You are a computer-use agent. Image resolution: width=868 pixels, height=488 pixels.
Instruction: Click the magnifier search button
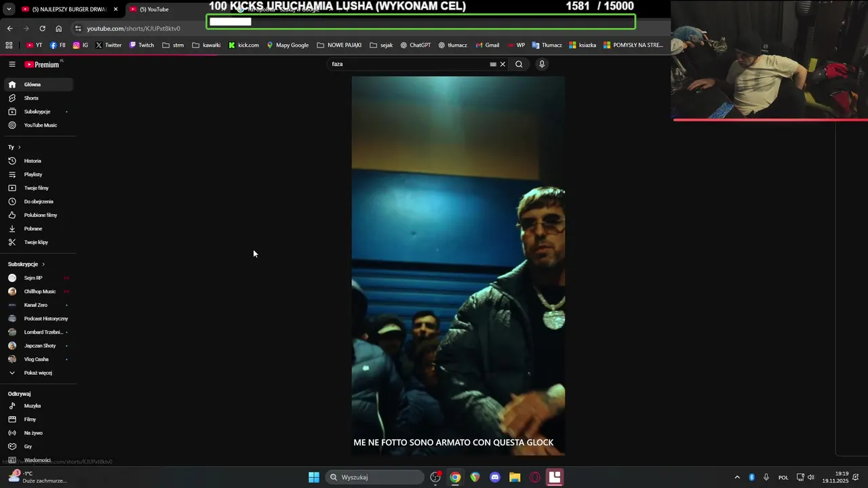(x=519, y=64)
